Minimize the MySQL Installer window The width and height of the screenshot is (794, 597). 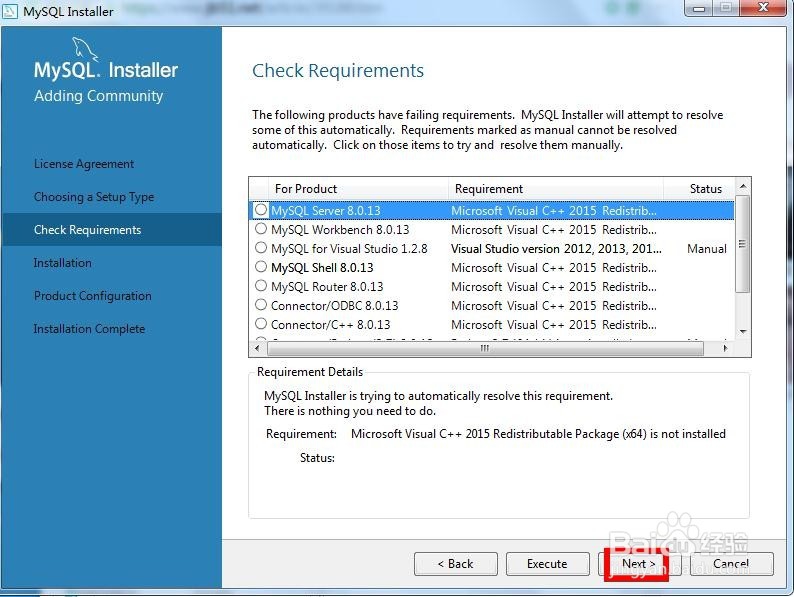tap(699, 8)
